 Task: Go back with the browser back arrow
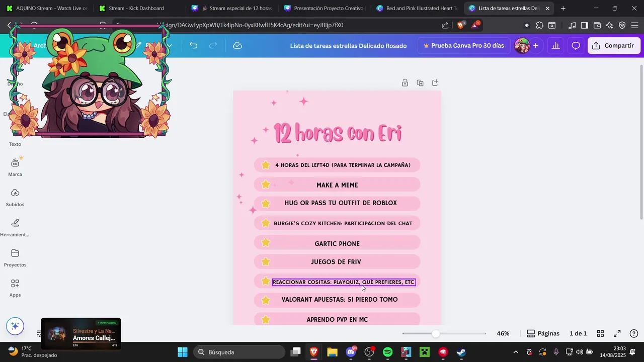9,25
